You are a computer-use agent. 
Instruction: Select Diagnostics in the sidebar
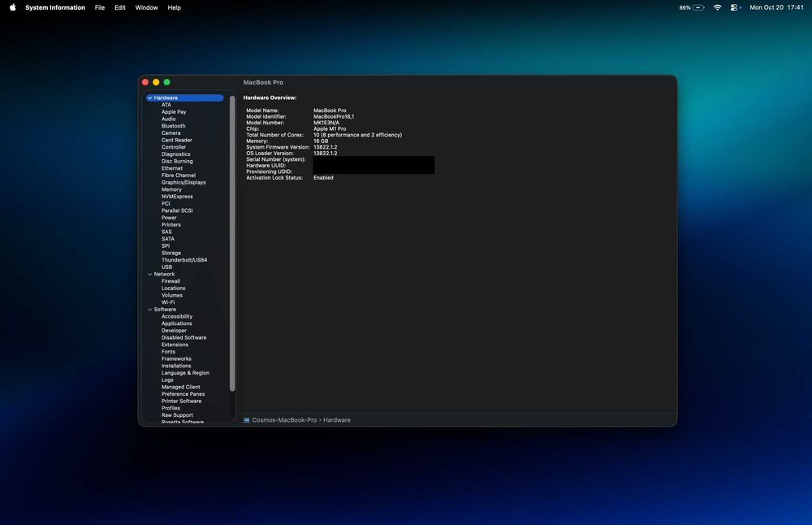pos(175,154)
